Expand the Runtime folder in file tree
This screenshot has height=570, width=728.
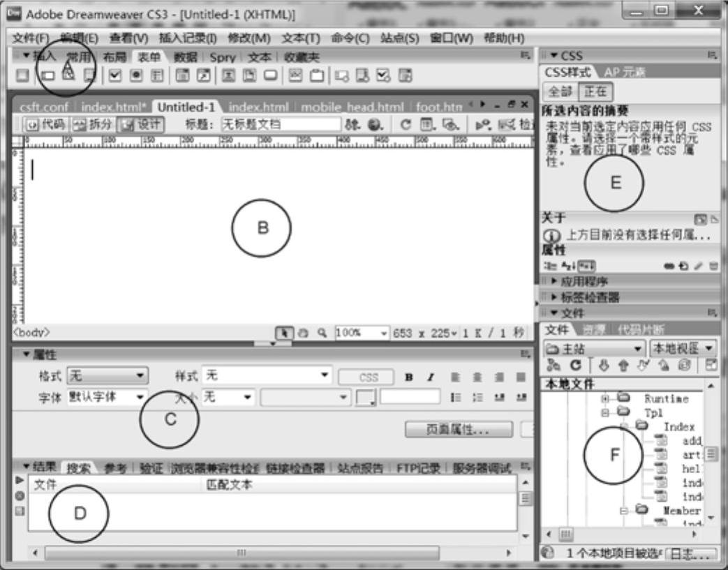pos(605,398)
